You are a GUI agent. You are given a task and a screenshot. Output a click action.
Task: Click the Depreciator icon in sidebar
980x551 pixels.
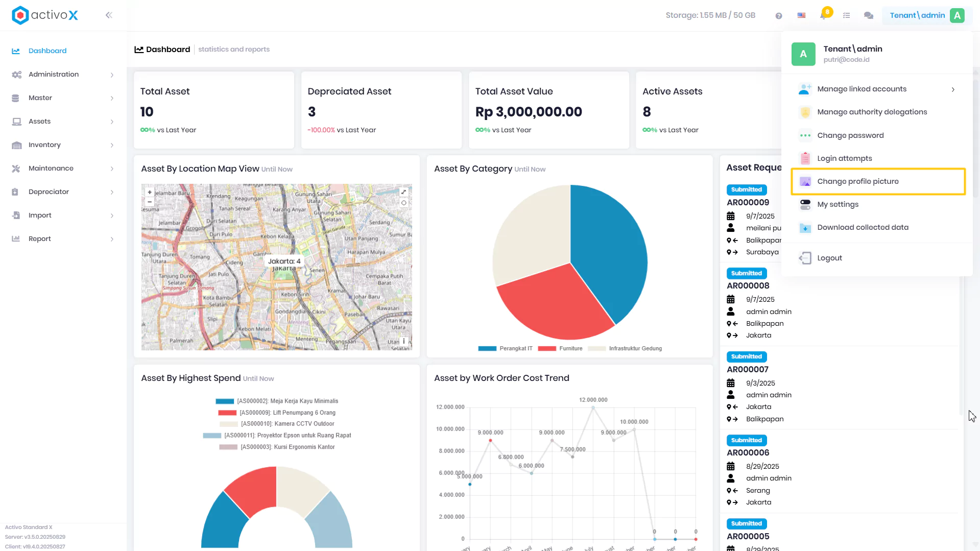tap(15, 192)
